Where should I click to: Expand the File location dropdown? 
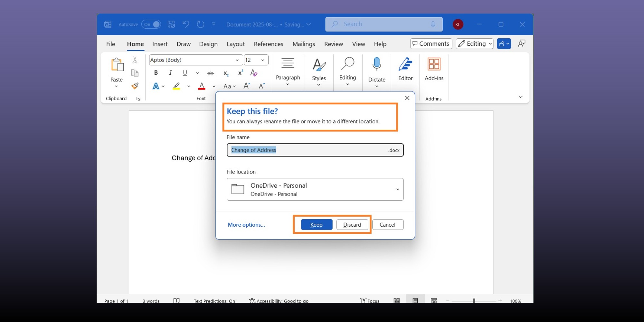[x=397, y=189]
